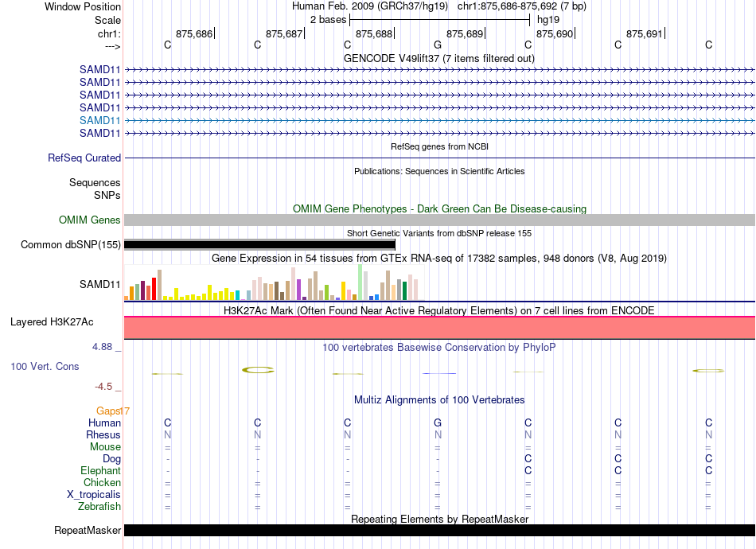Click the black RepeatMasker element bar
The width and height of the screenshot is (756, 549).
(439, 530)
